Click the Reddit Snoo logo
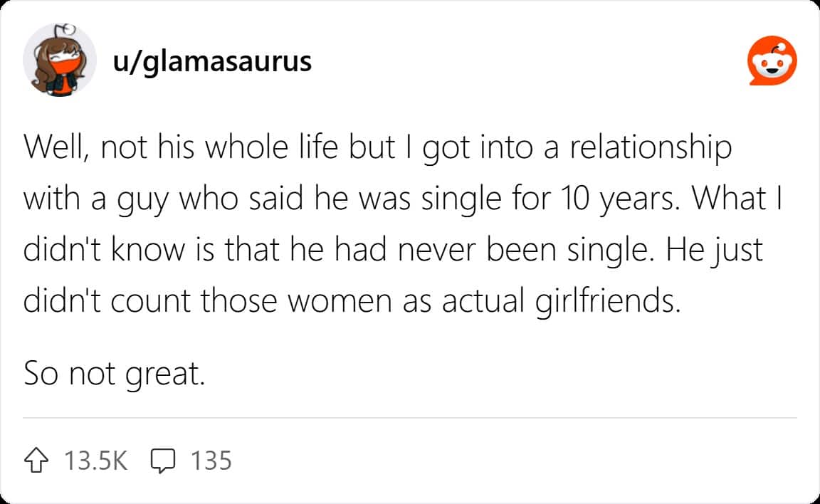 pos(772,63)
